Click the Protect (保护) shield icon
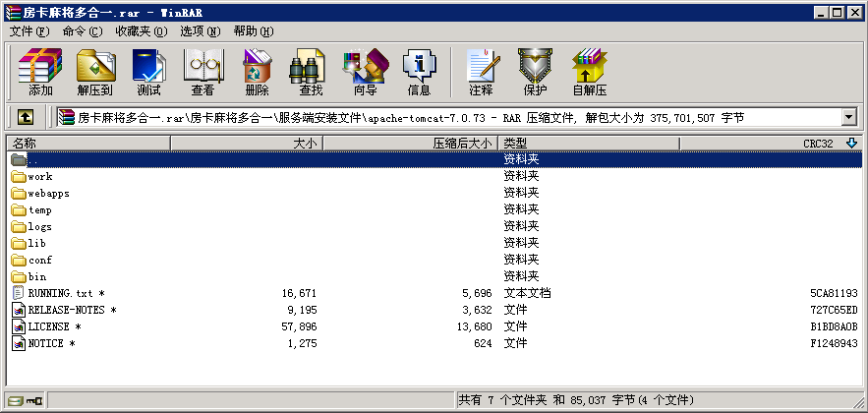 click(x=535, y=72)
